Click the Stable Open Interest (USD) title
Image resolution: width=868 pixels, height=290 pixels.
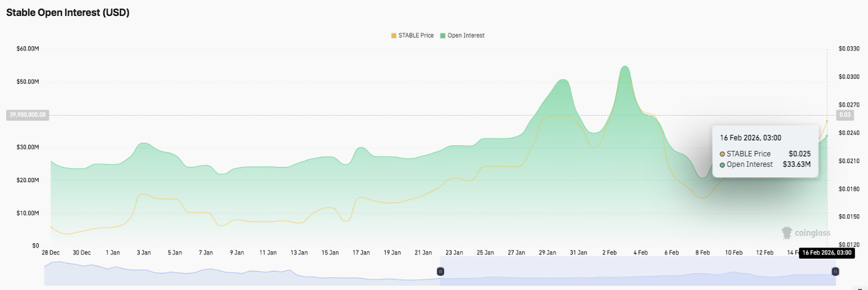point(68,12)
